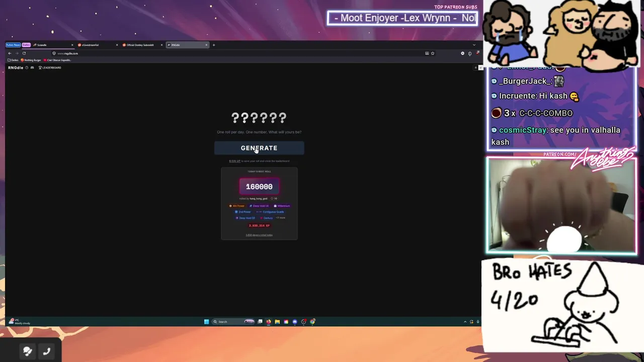644x362 pixels.
Task: Go forward in browser history
Action: point(17,53)
